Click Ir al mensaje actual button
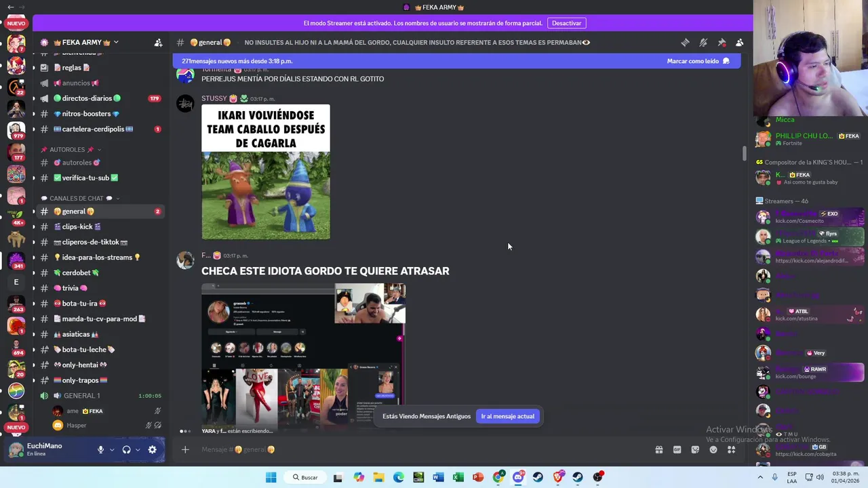Screen dimensions: 868x488 click(x=508, y=416)
